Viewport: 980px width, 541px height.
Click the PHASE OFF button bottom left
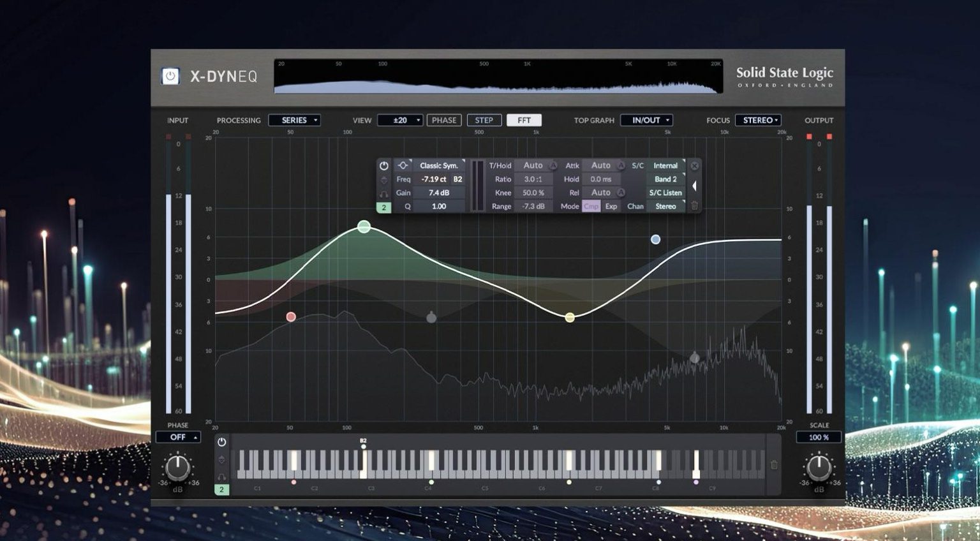(x=179, y=437)
